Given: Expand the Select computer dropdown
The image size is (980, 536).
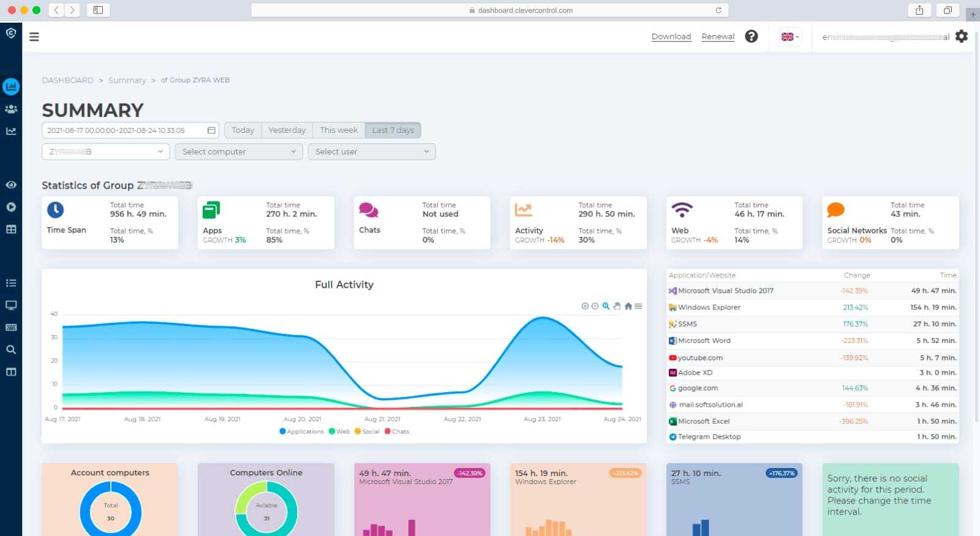Looking at the screenshot, I should [239, 152].
